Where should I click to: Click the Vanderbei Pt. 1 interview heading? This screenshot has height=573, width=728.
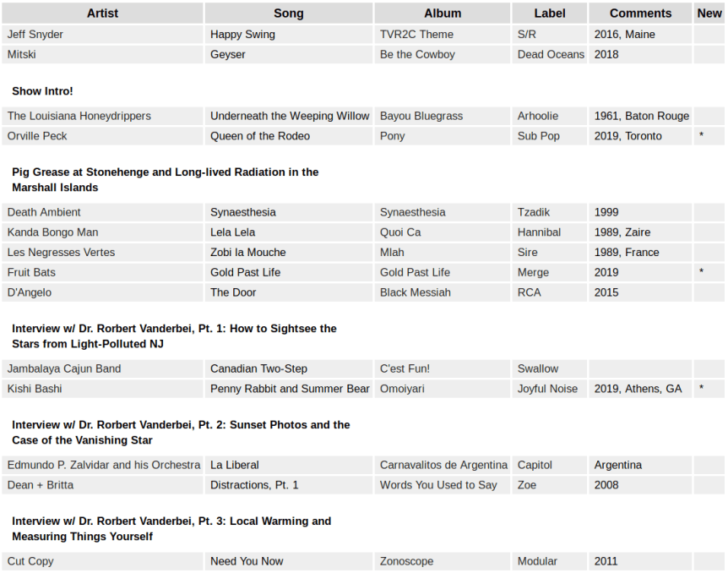tap(174, 336)
